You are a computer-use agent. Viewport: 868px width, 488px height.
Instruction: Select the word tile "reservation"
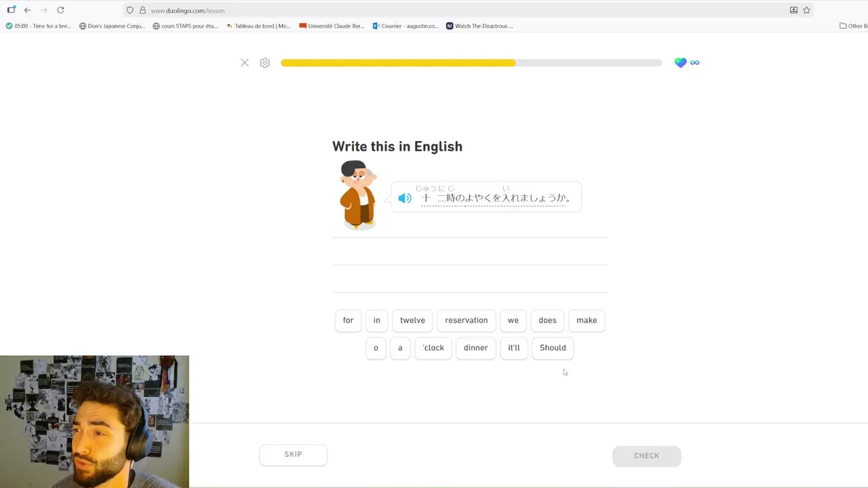[467, 320]
